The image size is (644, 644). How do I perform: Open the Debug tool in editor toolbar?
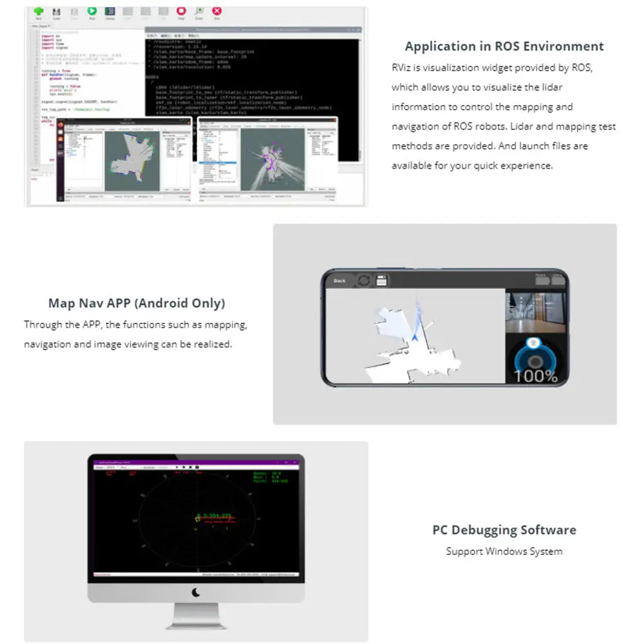110,12
